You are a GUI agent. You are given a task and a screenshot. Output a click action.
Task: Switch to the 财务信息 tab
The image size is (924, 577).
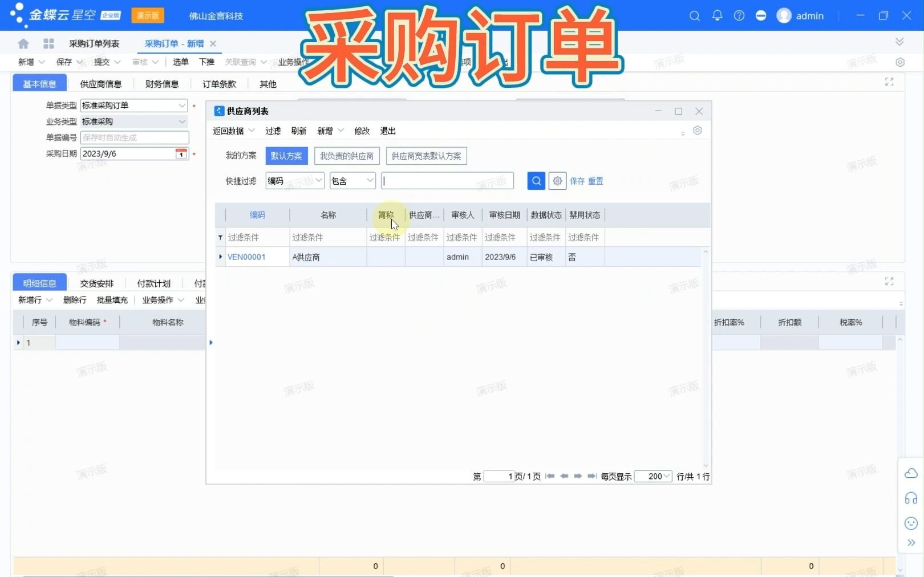[x=161, y=83]
